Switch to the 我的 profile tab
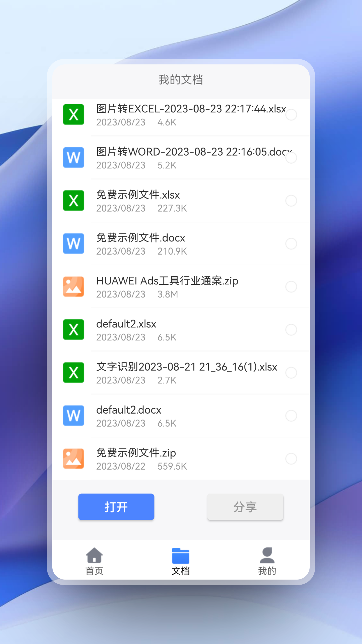Image resolution: width=362 pixels, height=644 pixels. pos(267,561)
